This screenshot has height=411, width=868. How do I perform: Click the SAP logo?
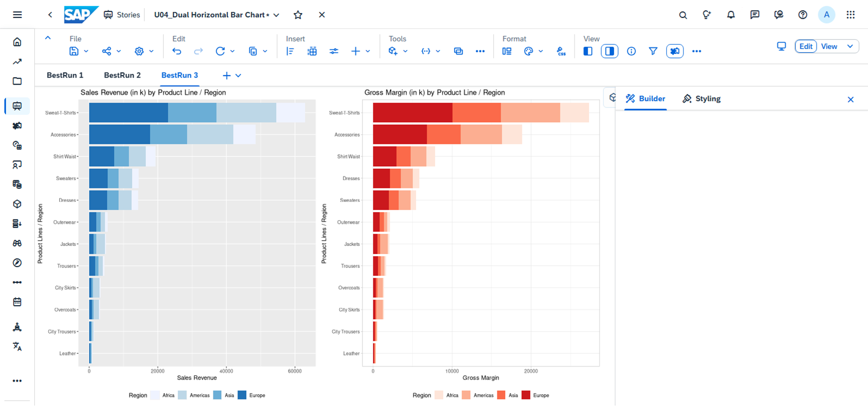click(x=81, y=15)
